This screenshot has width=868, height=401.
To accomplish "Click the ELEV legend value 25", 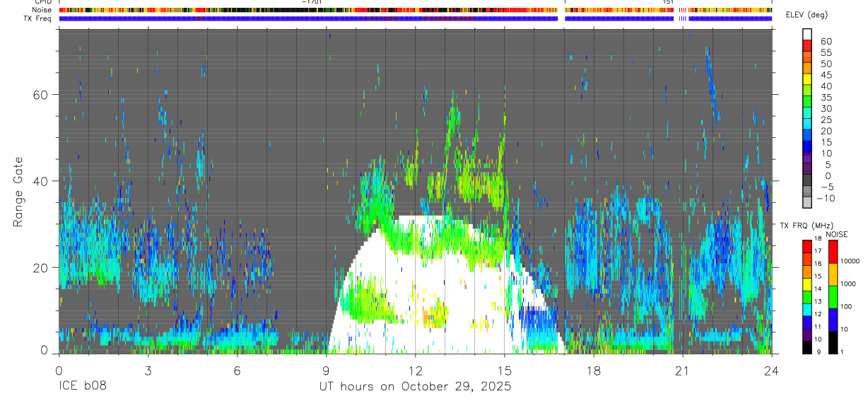I will [825, 120].
